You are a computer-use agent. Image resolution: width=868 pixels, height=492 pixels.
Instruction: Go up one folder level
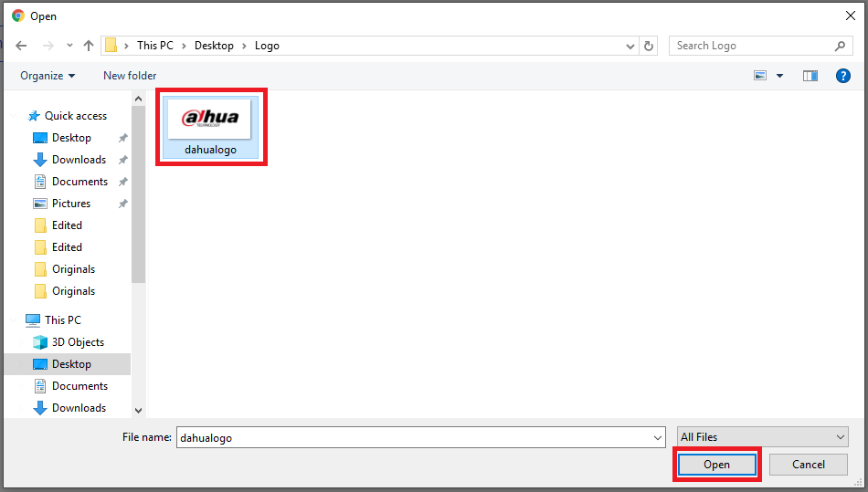pos(89,46)
